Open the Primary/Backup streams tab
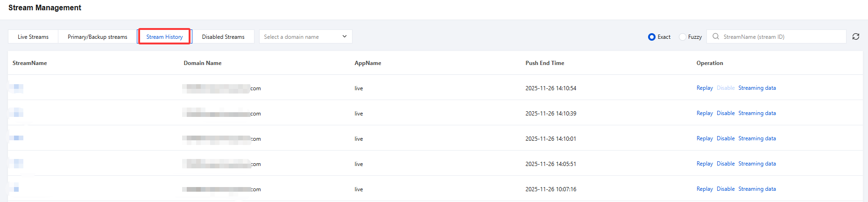Image resolution: width=868 pixels, height=202 pixels. [x=97, y=37]
